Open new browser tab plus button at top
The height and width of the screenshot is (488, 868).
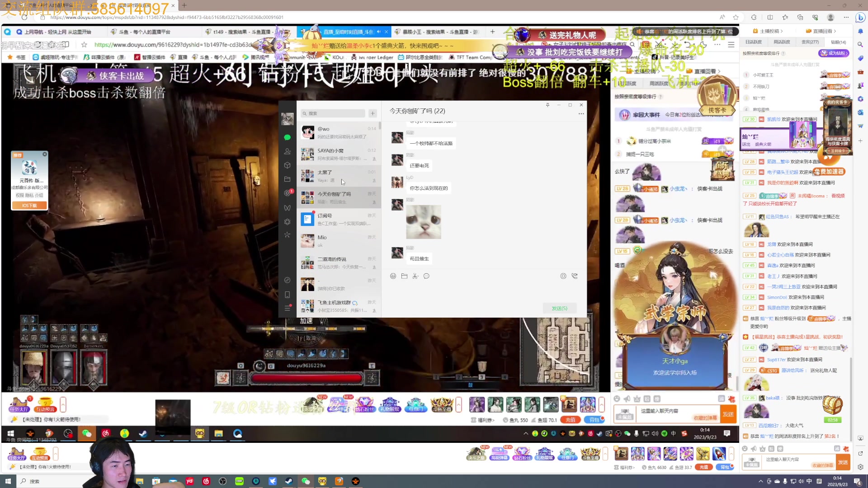(184, 5)
